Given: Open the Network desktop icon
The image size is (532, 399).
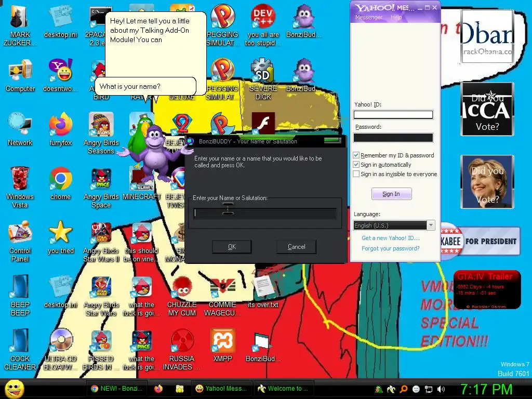Looking at the screenshot, I should 20,130.
